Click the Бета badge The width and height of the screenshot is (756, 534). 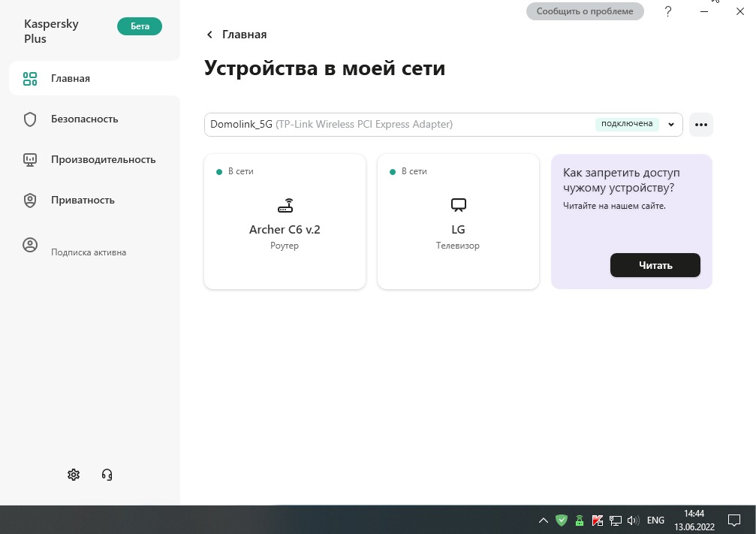[140, 26]
